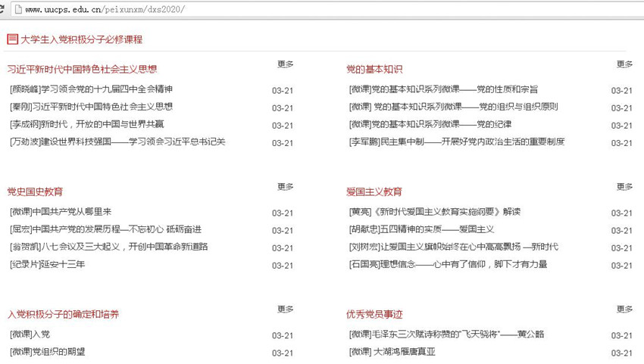Open [微课] 大湖鸿雁唐真亚 story
The image size is (644, 364).
[x=392, y=353]
